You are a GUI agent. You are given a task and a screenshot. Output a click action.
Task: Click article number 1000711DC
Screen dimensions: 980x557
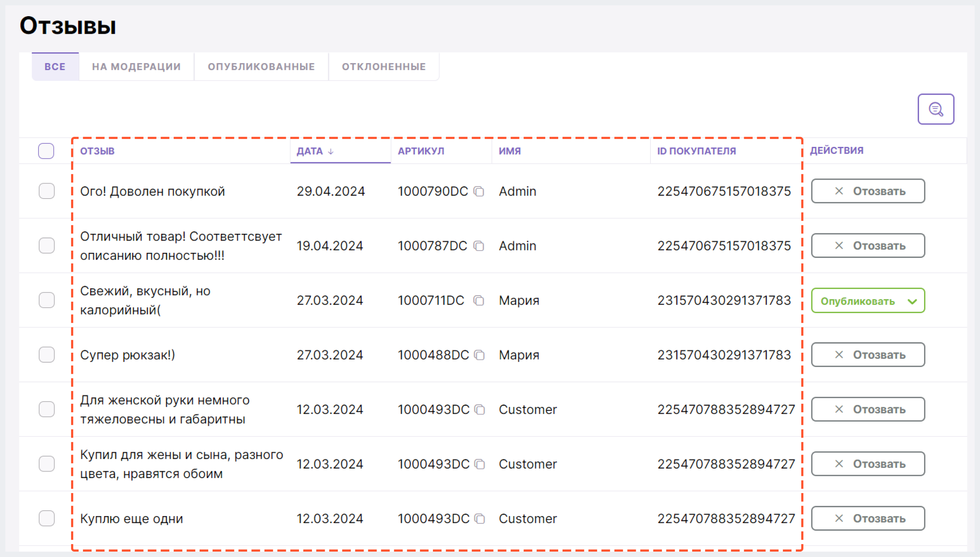click(431, 300)
